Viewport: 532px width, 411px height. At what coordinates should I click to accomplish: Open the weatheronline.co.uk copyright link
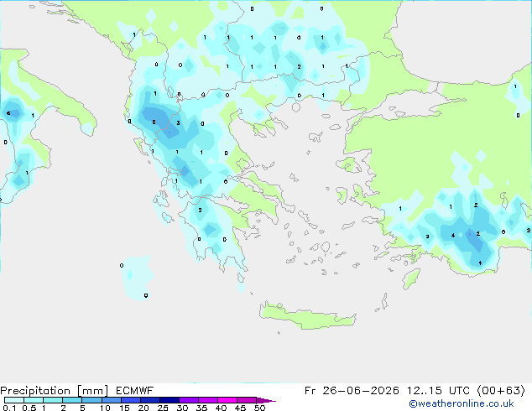point(462,403)
